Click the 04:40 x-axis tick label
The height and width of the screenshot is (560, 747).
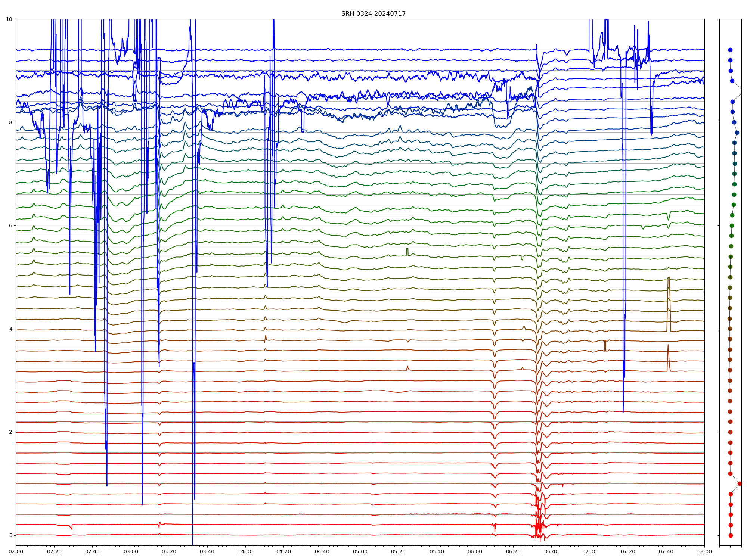tap(322, 551)
